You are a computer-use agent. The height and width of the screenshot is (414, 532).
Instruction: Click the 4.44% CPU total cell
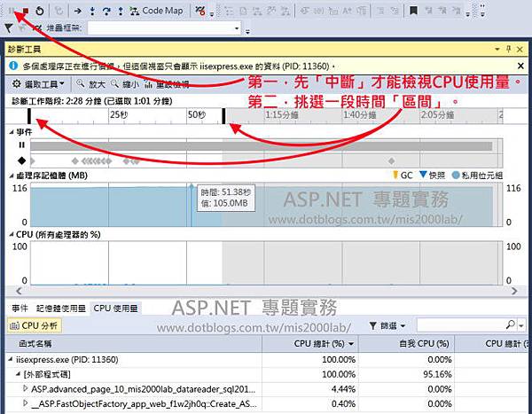click(x=343, y=389)
